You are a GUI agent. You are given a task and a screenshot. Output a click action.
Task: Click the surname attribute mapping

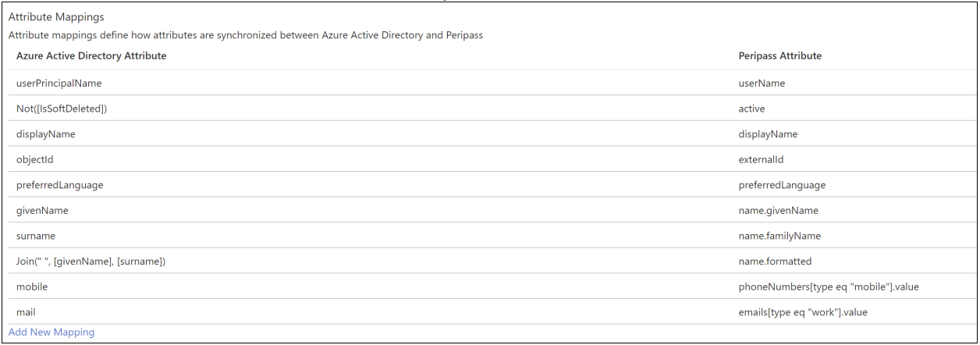[36, 236]
